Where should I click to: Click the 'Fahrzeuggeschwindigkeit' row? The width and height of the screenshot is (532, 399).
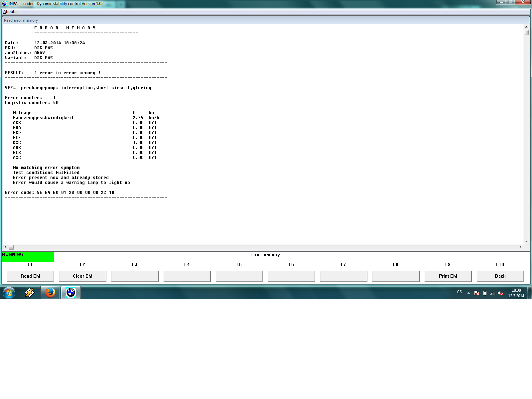pos(86,118)
